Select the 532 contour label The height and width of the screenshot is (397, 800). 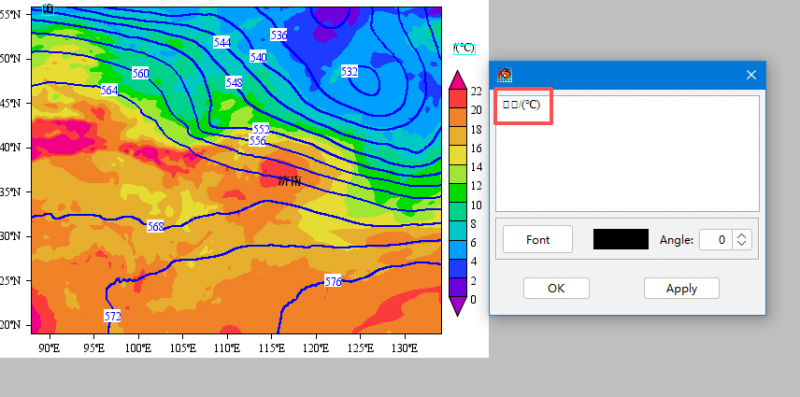click(x=349, y=72)
